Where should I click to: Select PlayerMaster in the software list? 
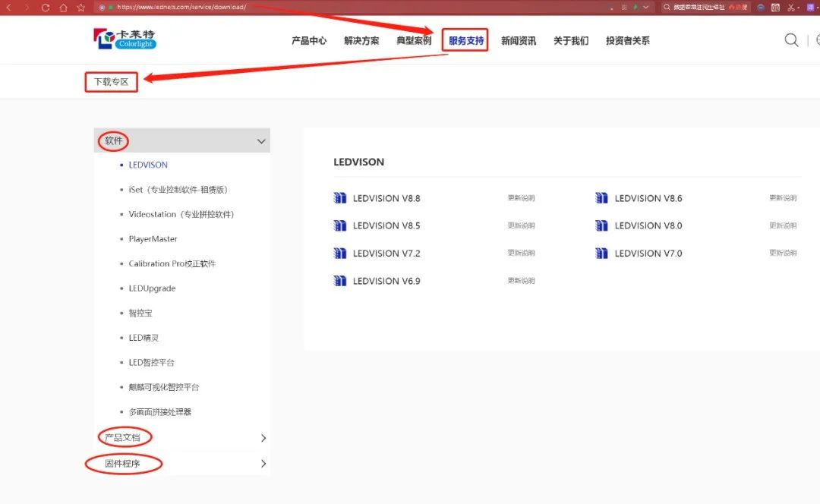(x=153, y=239)
